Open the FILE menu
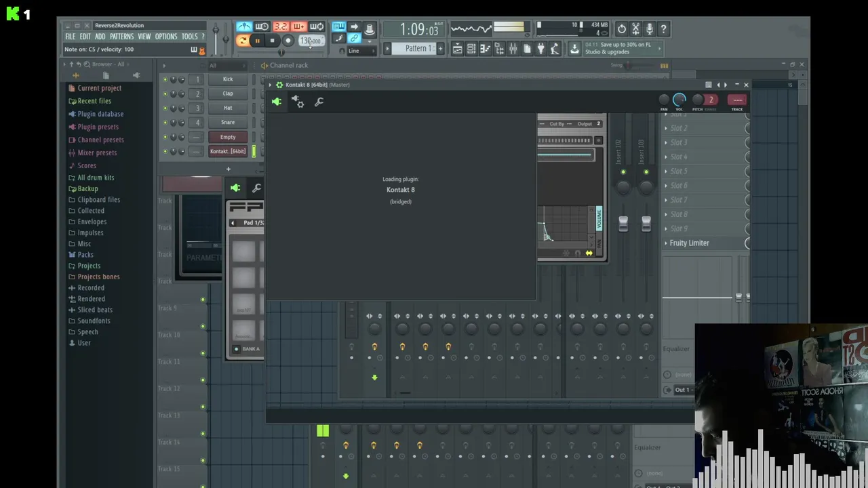Image resolution: width=868 pixels, height=488 pixels. tap(70, 37)
